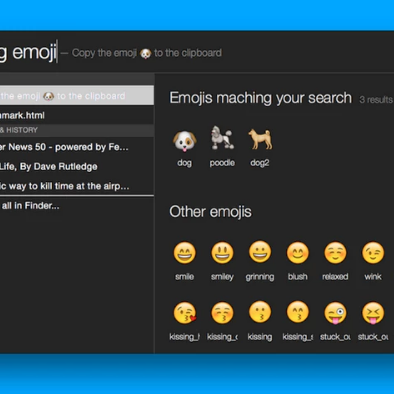Image resolution: width=394 pixels, height=394 pixels.
Task: Click the search field containing 'emoji'
Action: point(197,52)
